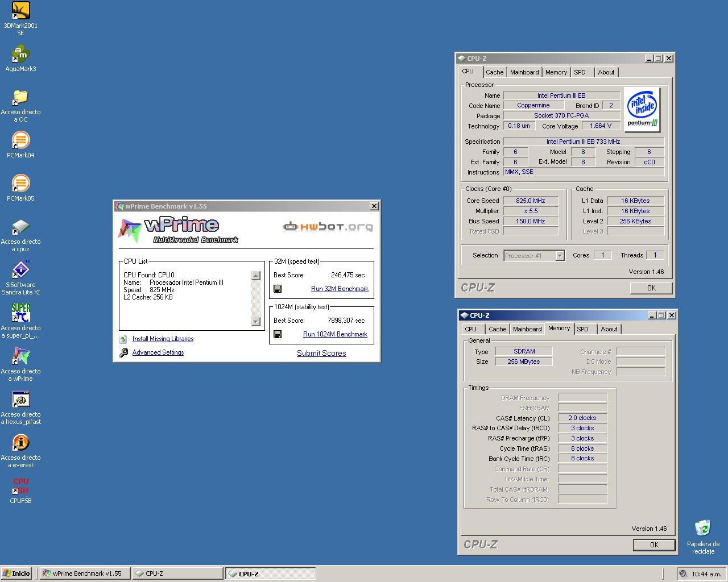Click the Core Speed 825.0 MHz field
The height and width of the screenshot is (582, 728).
pos(531,201)
